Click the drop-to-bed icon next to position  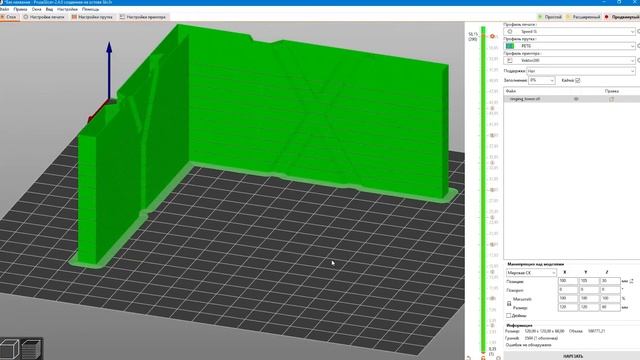click(x=632, y=281)
